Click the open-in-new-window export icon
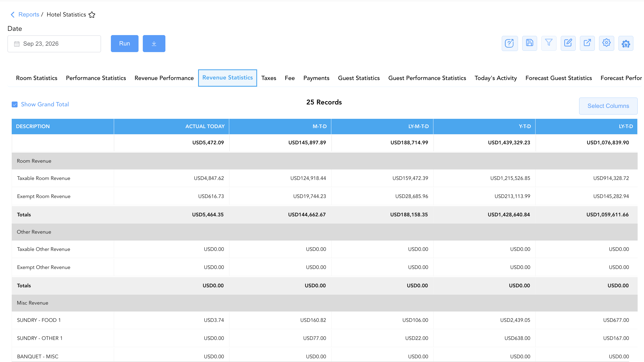Viewport: 644px width, 362px height. (x=587, y=43)
